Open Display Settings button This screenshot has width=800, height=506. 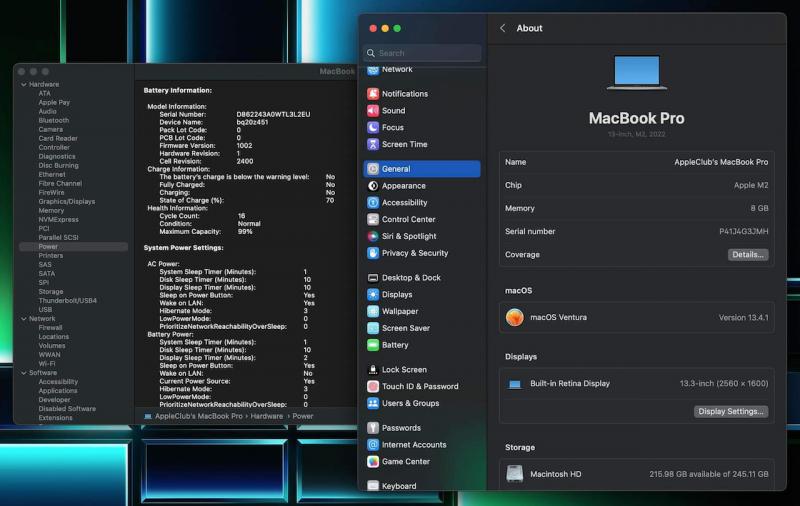(731, 411)
